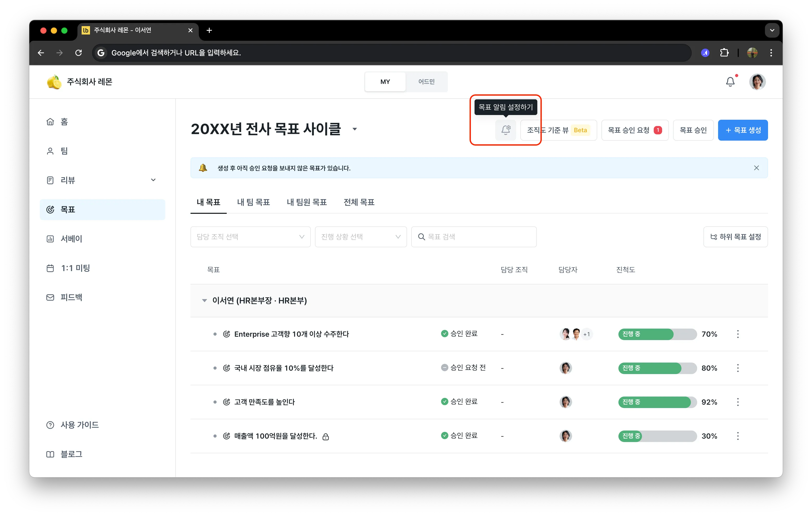Dismiss the approval request notice banner
This screenshot has width=812, height=516.
pyautogui.click(x=756, y=168)
